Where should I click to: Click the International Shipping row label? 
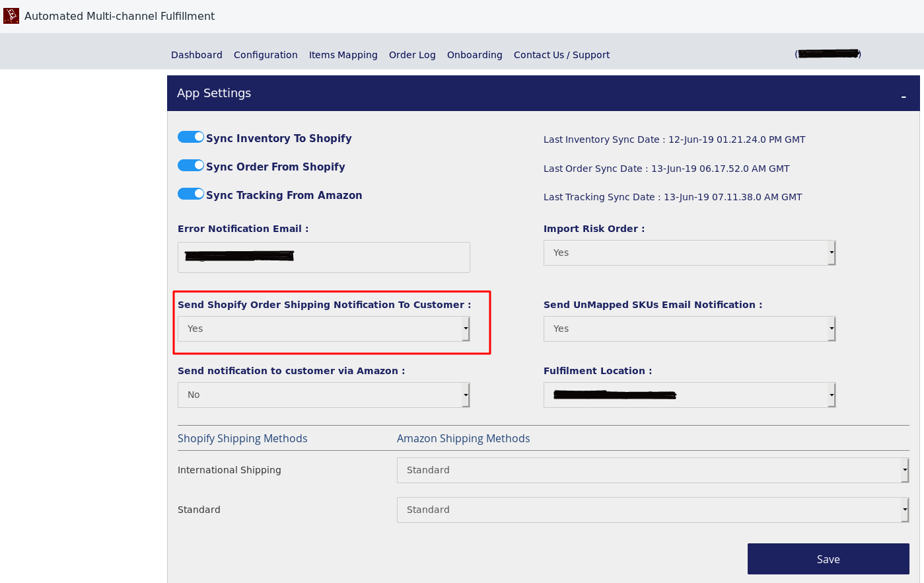pos(229,470)
